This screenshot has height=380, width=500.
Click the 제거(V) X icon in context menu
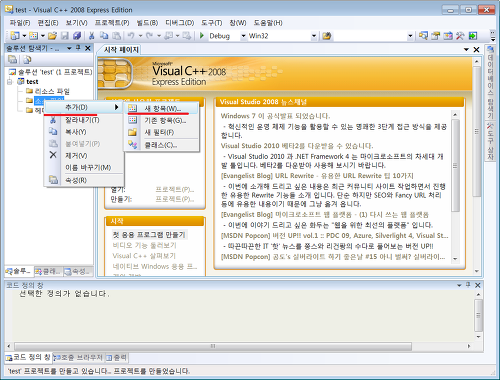tap(53, 155)
